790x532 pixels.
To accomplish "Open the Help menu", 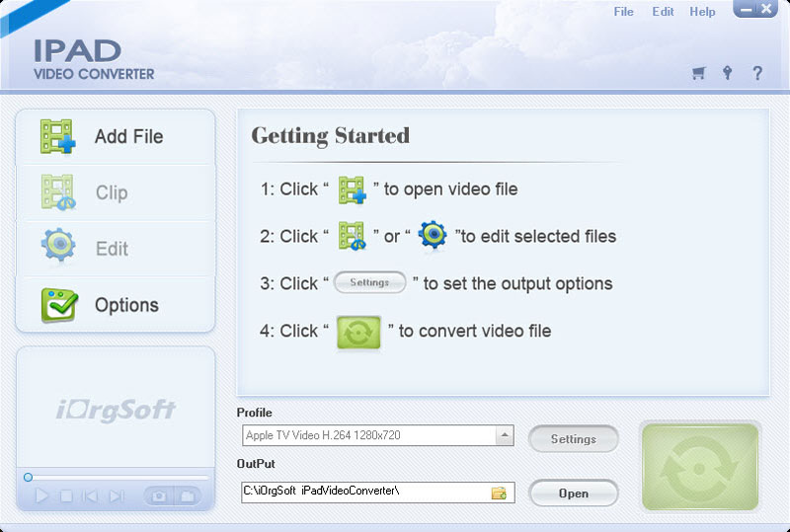I will [702, 12].
